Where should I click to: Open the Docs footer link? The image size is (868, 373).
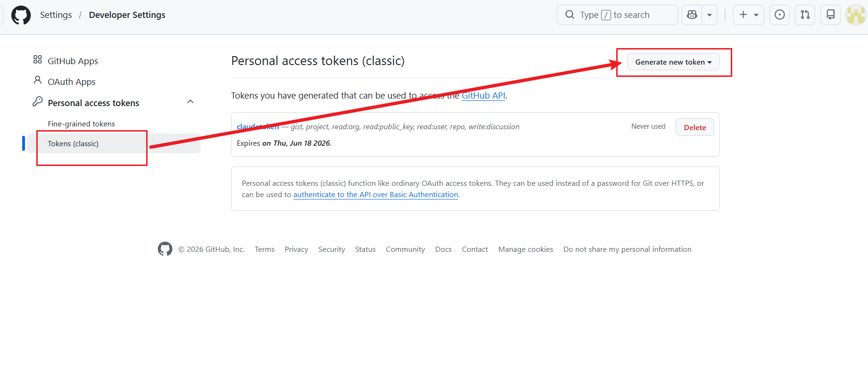pyautogui.click(x=443, y=249)
